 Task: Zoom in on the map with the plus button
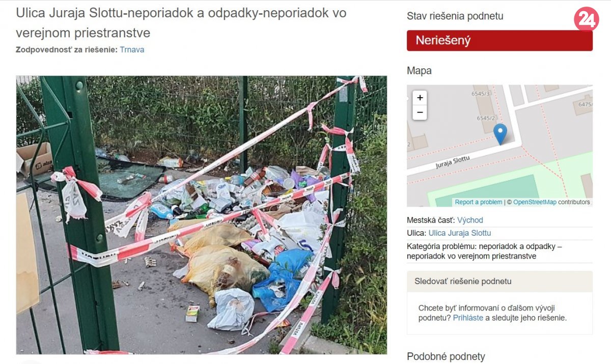420,98
